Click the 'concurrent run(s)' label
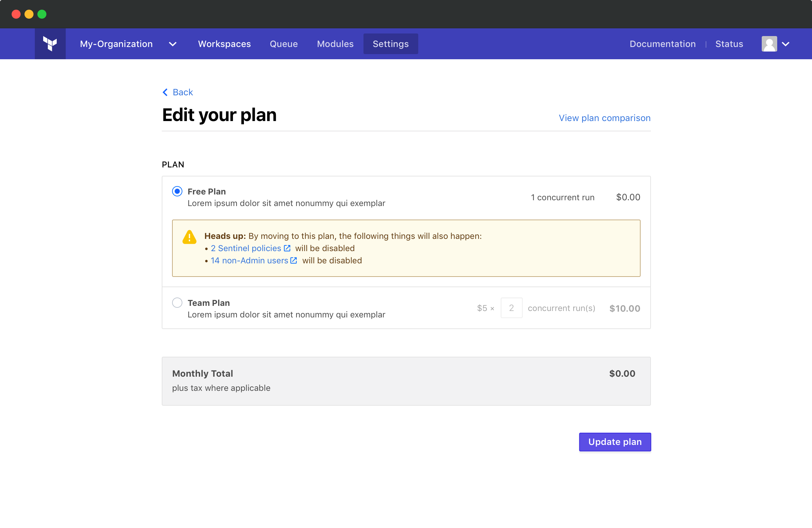Viewport: 812px width, 528px height. click(561, 308)
